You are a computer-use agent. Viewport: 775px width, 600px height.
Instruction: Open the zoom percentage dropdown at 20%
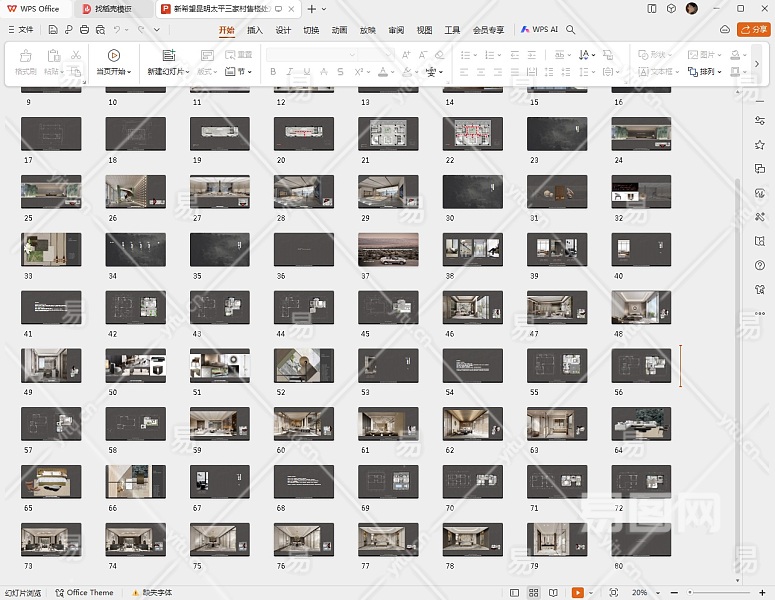click(643, 593)
